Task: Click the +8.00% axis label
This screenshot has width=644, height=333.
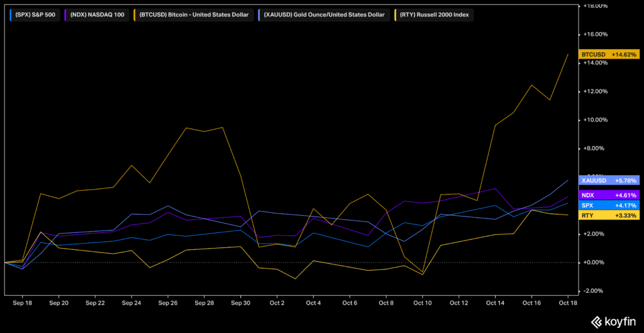Action: pyautogui.click(x=594, y=149)
